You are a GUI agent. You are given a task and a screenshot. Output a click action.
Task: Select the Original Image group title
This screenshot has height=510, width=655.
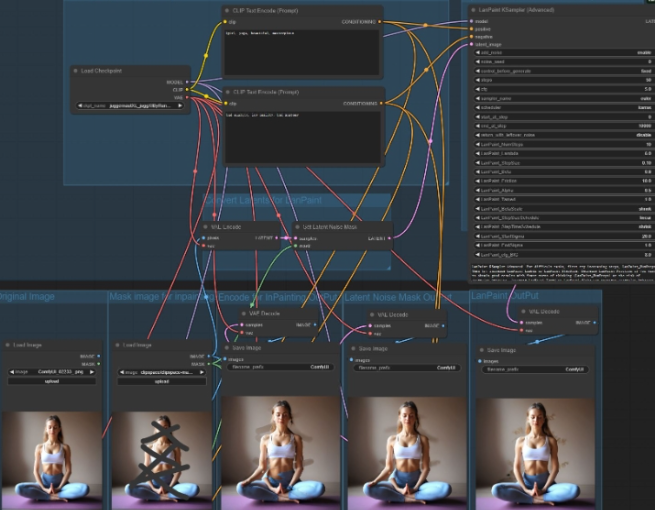point(30,297)
